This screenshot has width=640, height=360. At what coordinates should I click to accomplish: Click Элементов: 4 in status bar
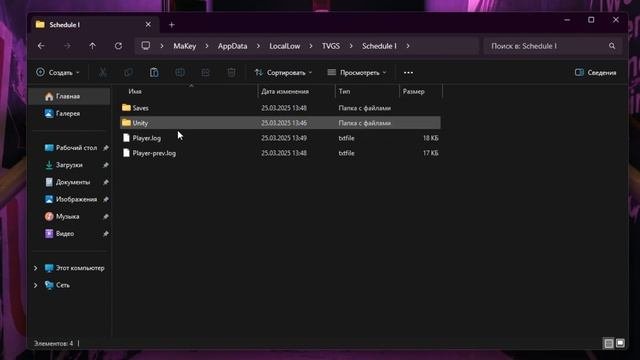(53, 344)
